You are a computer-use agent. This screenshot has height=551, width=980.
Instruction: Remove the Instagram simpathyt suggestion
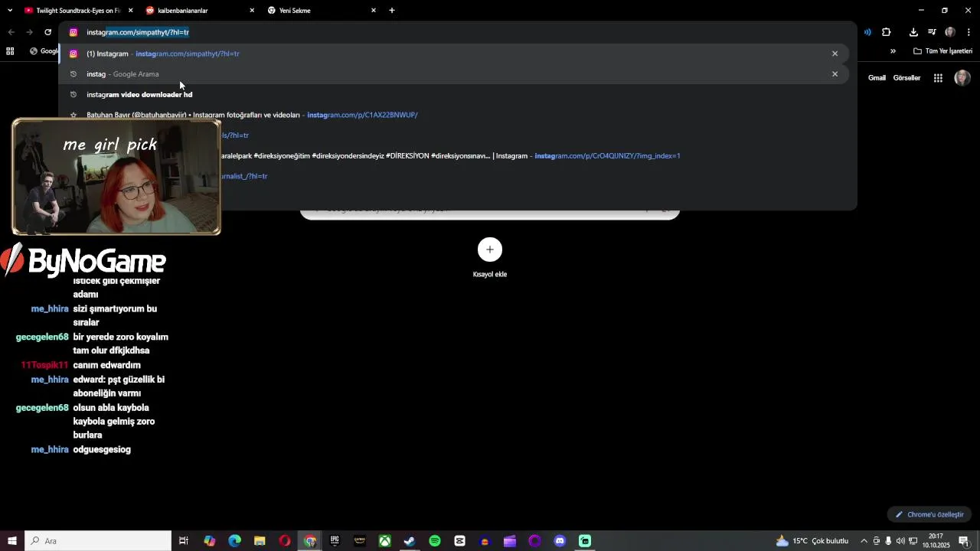pos(835,54)
